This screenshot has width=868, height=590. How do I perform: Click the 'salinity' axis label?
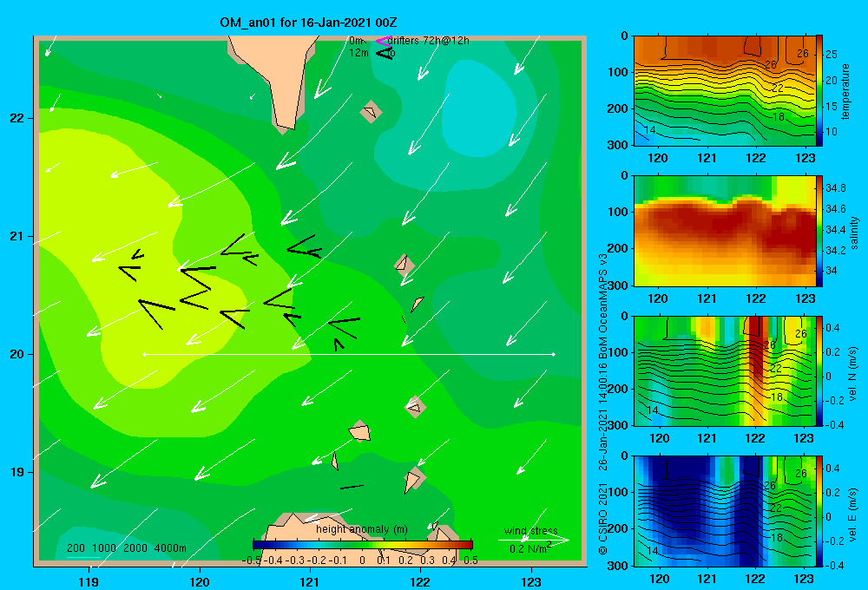[854, 233]
